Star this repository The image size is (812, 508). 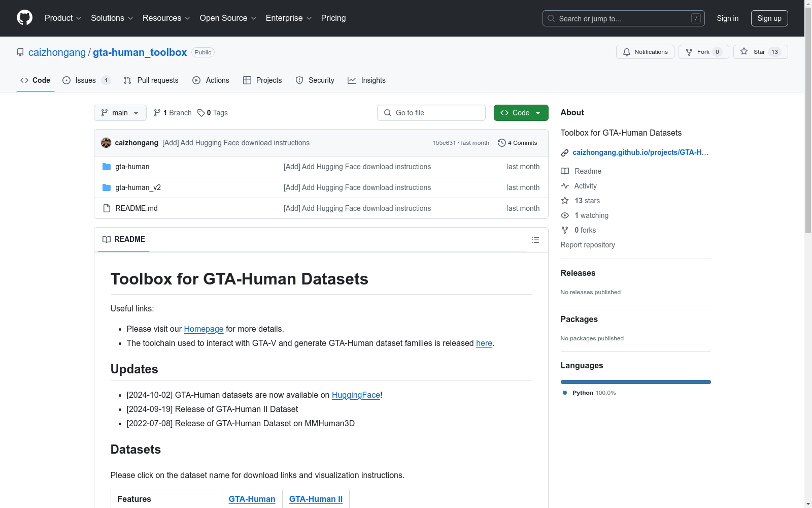(x=760, y=52)
